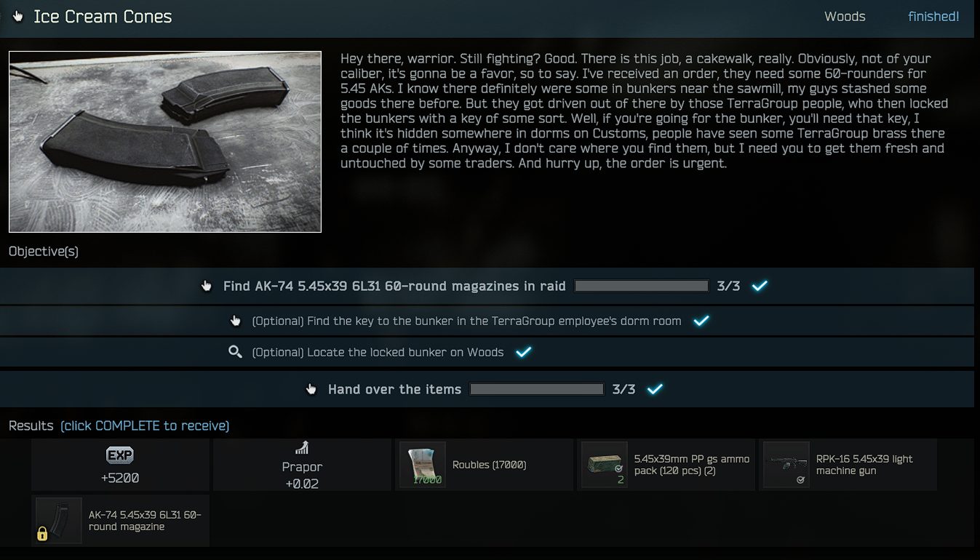Screen dimensions: 980x560
Task: Click the hand icon beside Ice Cream Cones title
Action: tap(17, 16)
